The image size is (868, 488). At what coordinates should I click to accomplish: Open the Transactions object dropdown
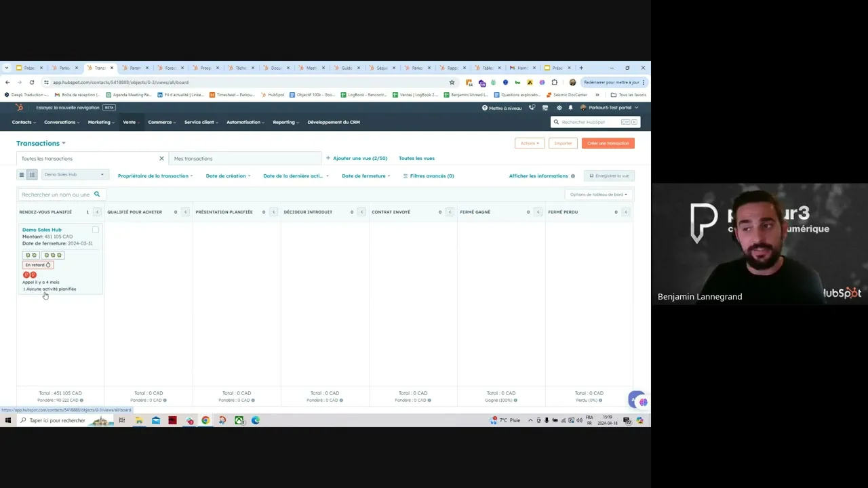(x=41, y=143)
